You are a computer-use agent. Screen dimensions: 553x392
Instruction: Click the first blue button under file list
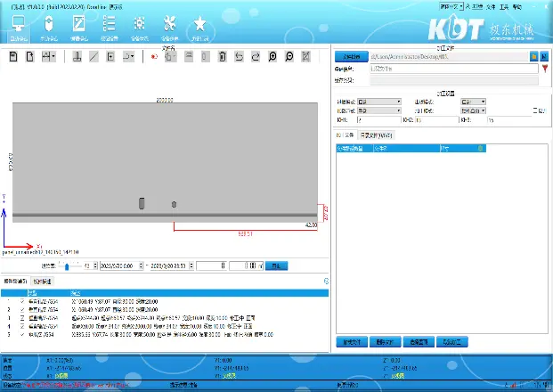point(352,341)
